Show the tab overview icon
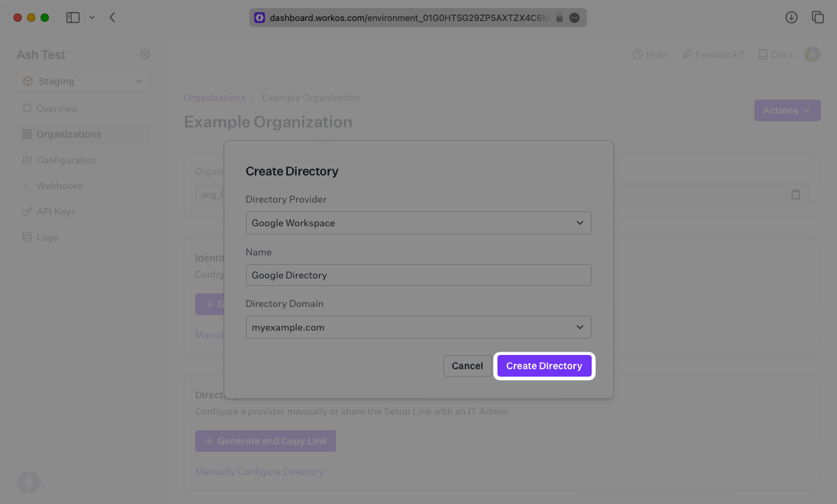This screenshot has height=504, width=837. [x=817, y=18]
